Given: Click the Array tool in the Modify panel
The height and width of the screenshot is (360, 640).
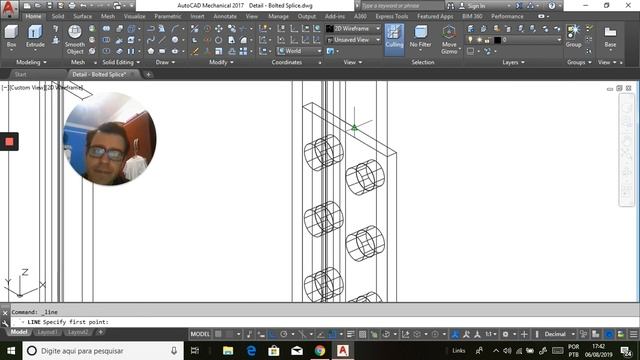Looking at the screenshot, I should coord(243,51).
